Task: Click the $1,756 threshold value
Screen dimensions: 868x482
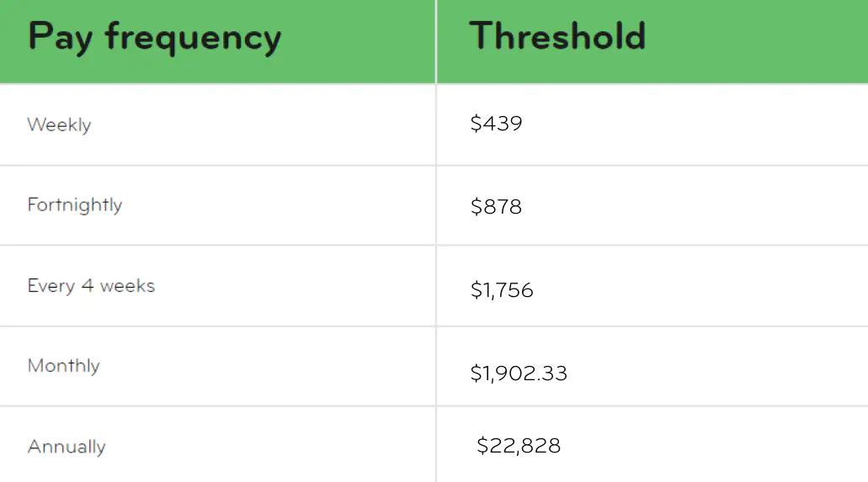Action: click(502, 290)
